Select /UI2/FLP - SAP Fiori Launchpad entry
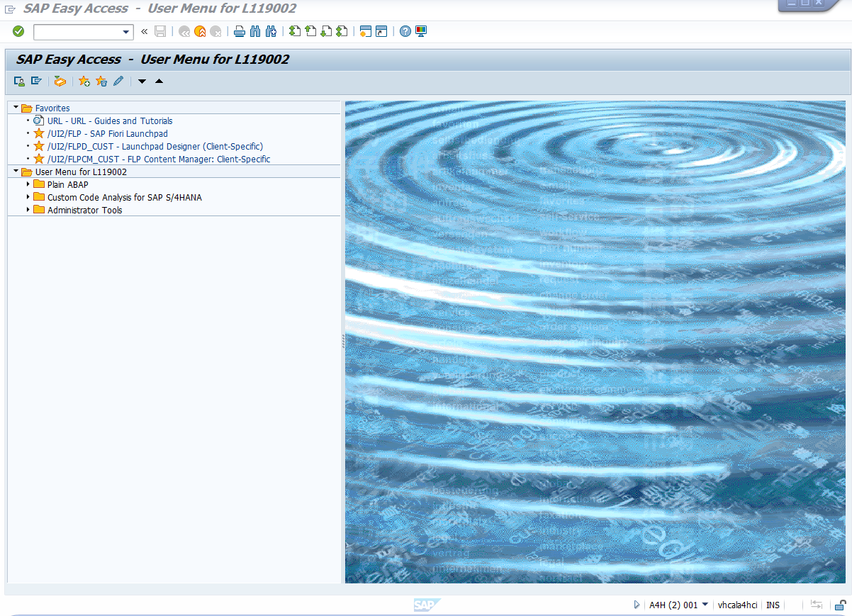The image size is (852, 616). pyautogui.click(x=108, y=134)
